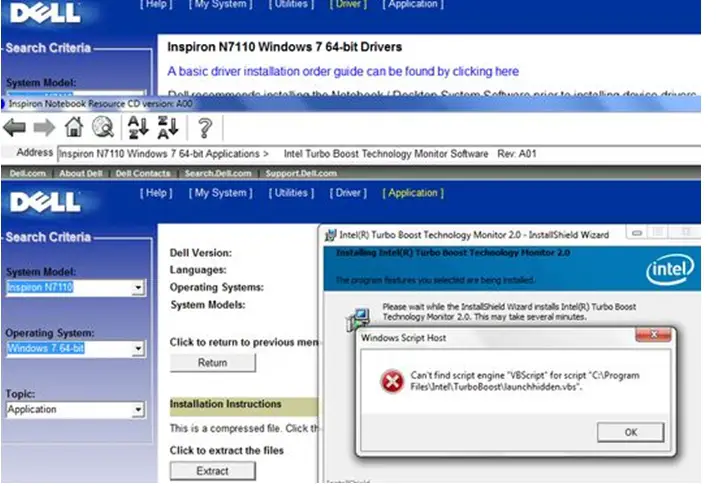Select Utilities in the top window menu
Screen dimensions: 716x486
click(x=291, y=5)
